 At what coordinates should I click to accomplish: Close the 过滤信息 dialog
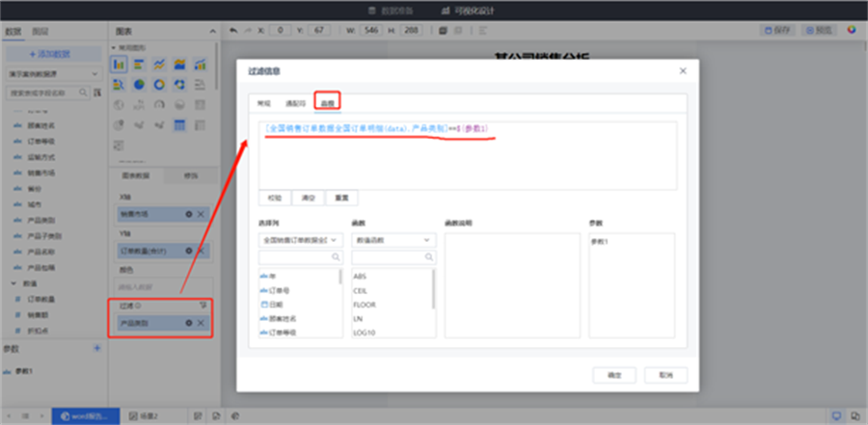[x=683, y=71]
